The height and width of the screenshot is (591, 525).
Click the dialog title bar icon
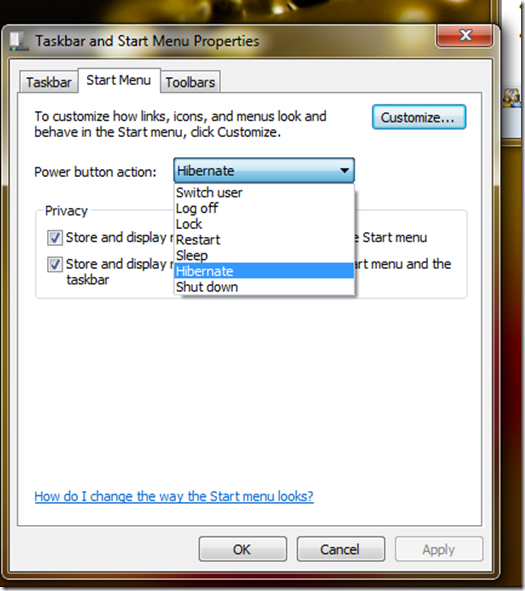click(x=18, y=41)
